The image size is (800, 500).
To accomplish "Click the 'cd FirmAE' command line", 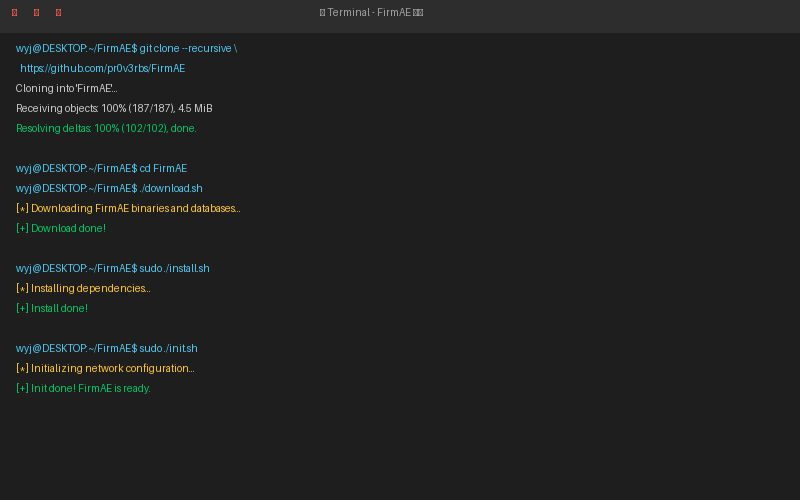I will [102, 168].
